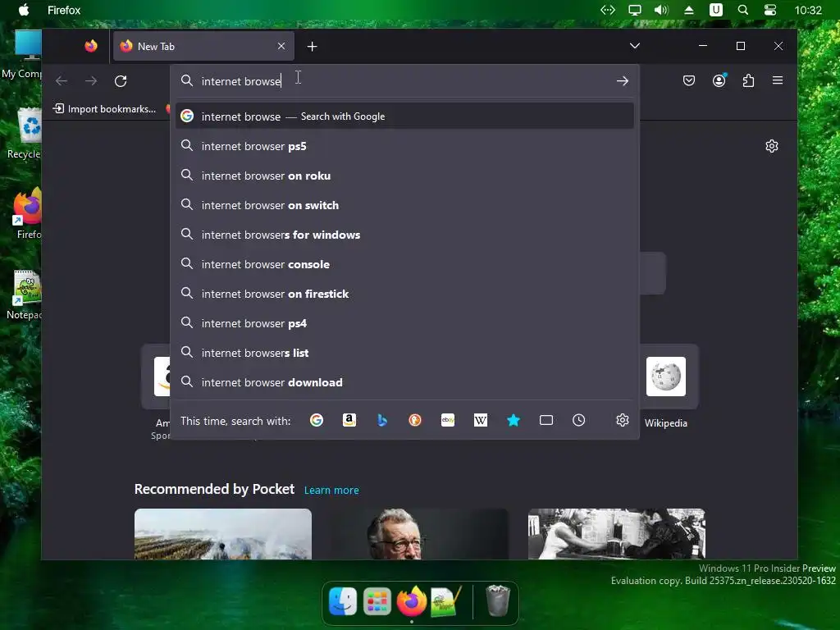The image size is (840, 630).
Task: Pick suggestion 'internet browser on roku'
Action: click(x=404, y=176)
